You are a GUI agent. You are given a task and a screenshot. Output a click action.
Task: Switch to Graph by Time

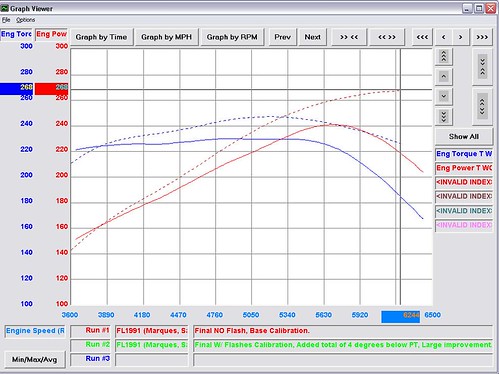tap(101, 37)
